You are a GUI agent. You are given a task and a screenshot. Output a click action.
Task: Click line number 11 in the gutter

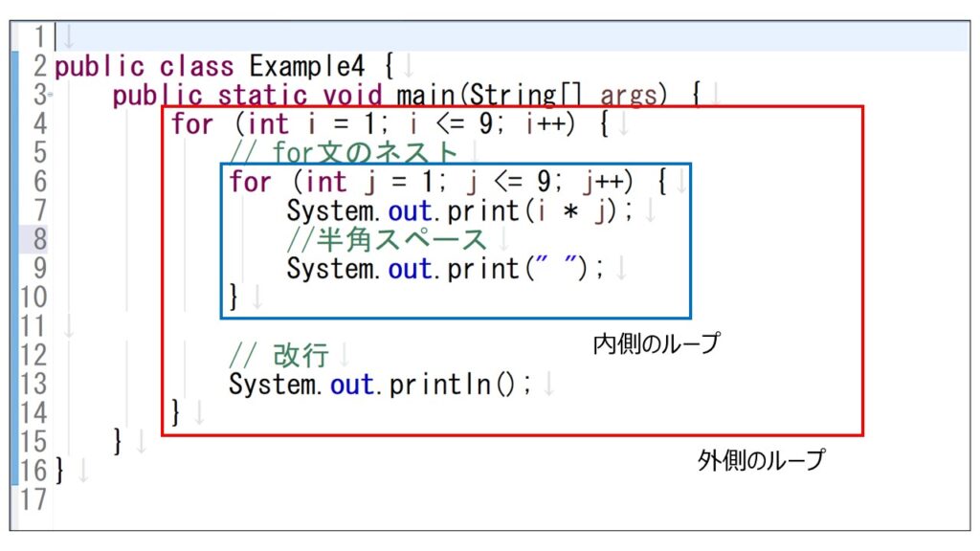click(x=33, y=326)
